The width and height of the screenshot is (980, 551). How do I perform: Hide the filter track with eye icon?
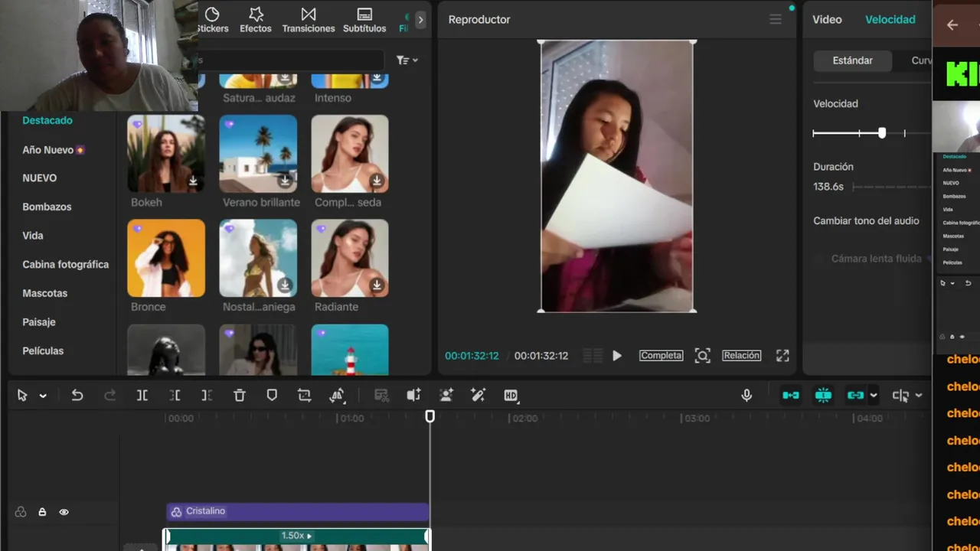click(64, 512)
